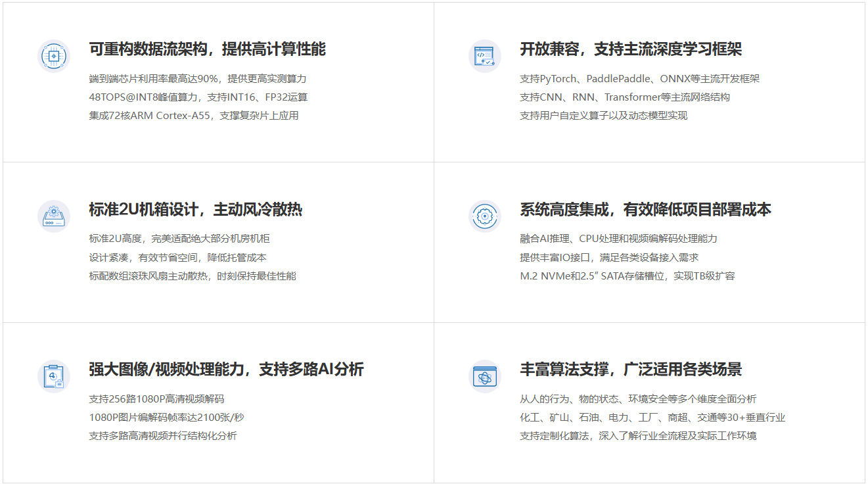Click the server chassis icon beside 标准2U机箱设计
Screen dimensions: 868x486
tap(54, 216)
